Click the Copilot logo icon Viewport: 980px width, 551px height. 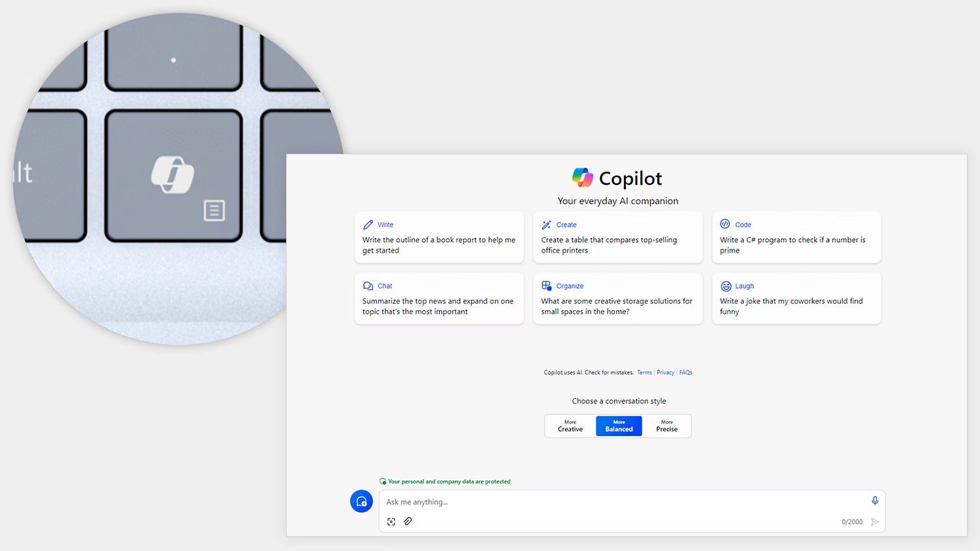click(x=582, y=178)
